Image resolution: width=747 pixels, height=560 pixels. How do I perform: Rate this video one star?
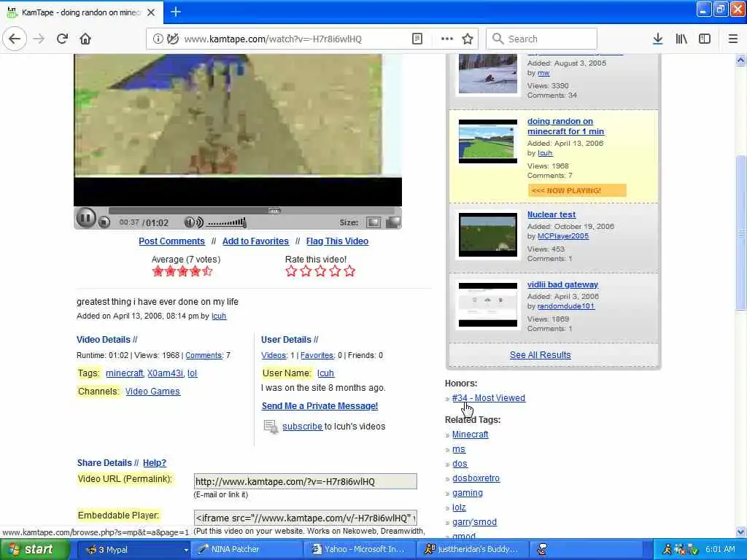(291, 271)
